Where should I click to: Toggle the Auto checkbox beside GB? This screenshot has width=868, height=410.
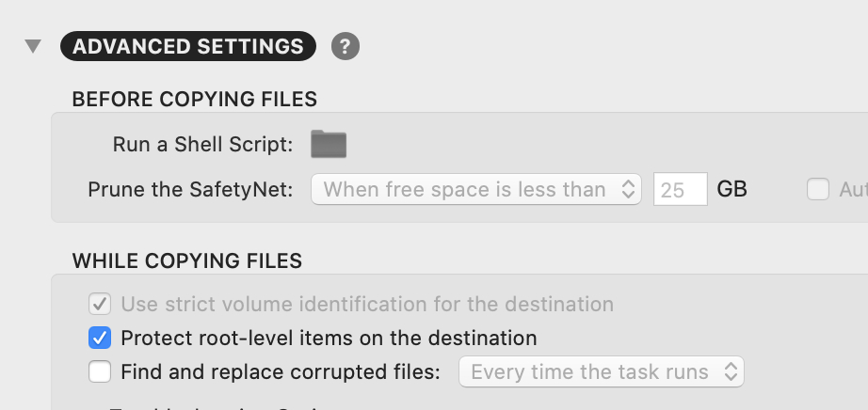[x=817, y=189]
